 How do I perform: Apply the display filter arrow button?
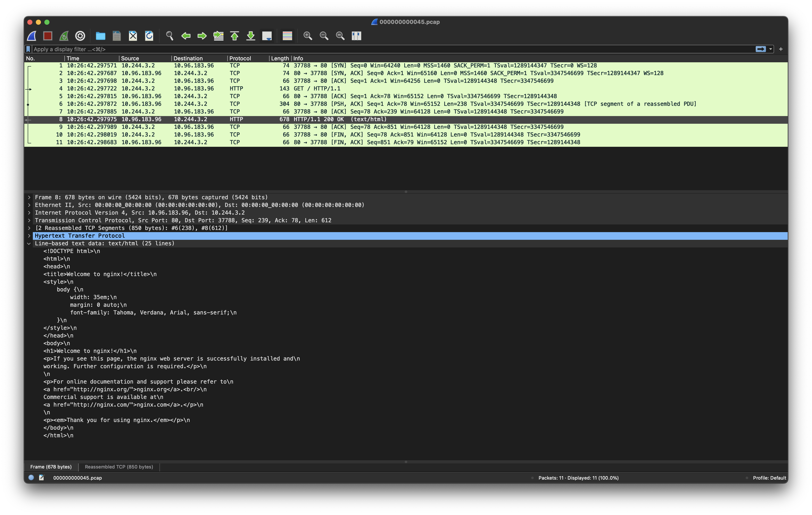760,49
